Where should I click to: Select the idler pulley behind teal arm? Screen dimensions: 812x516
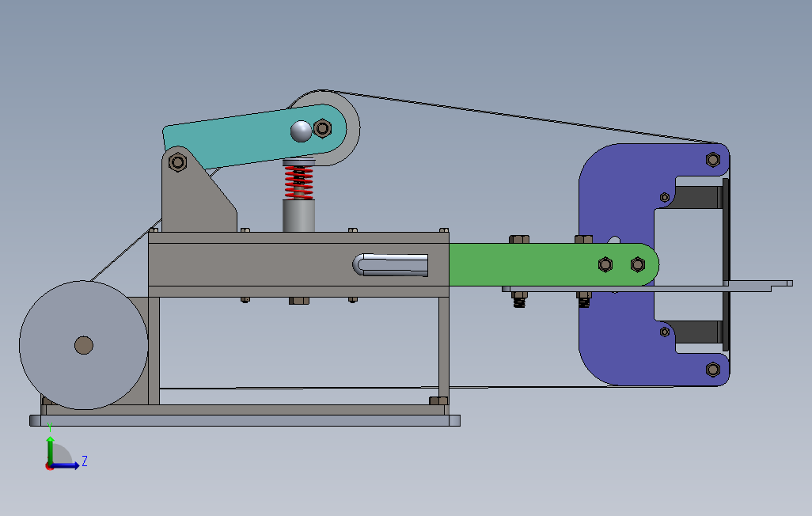coord(353,130)
